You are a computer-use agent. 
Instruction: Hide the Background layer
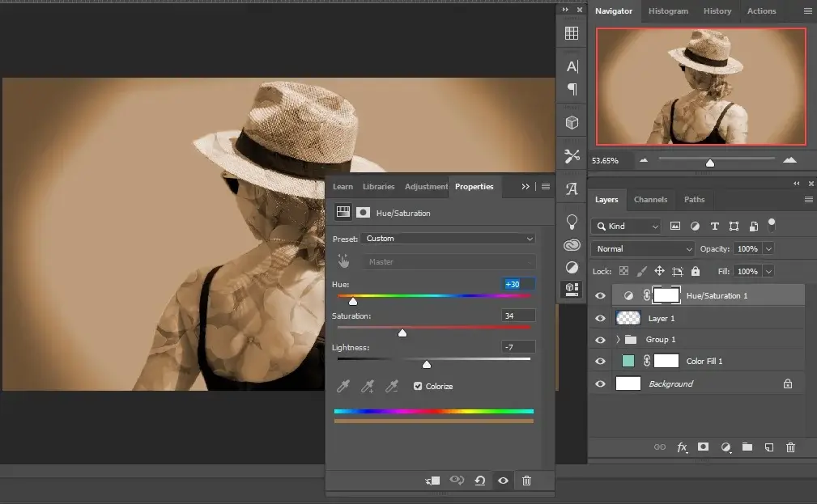point(600,383)
